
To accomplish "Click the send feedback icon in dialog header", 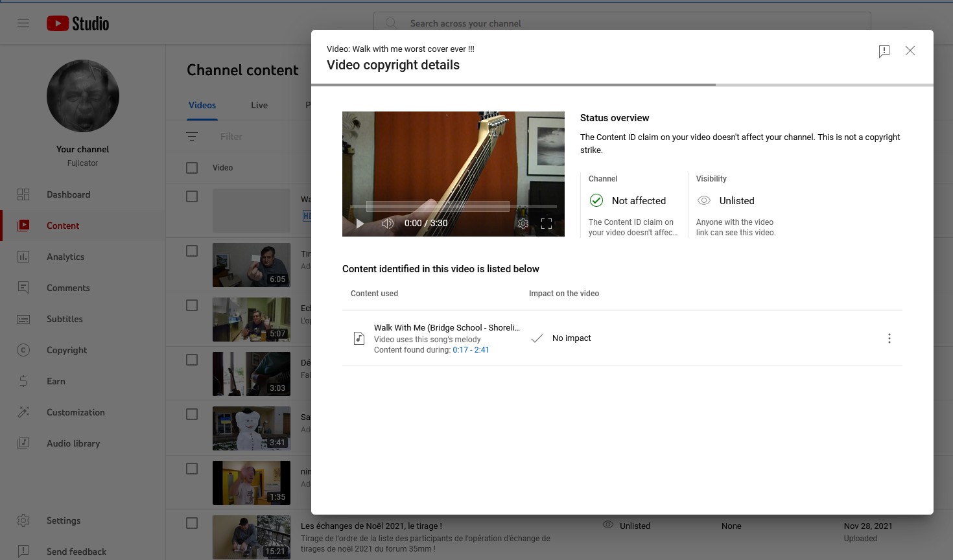I will coord(884,51).
